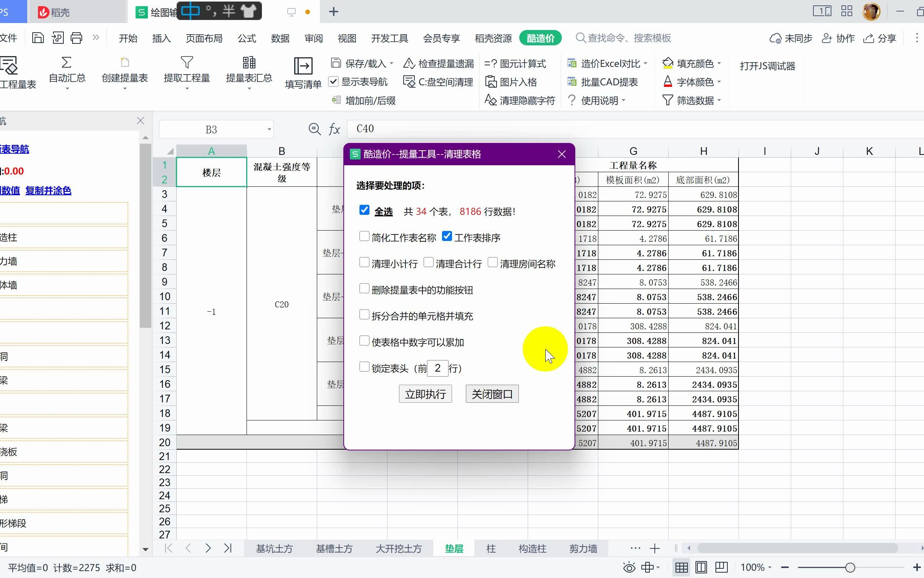Click the 填写清单 icon
Screen dimensions: 924x578
[303, 73]
